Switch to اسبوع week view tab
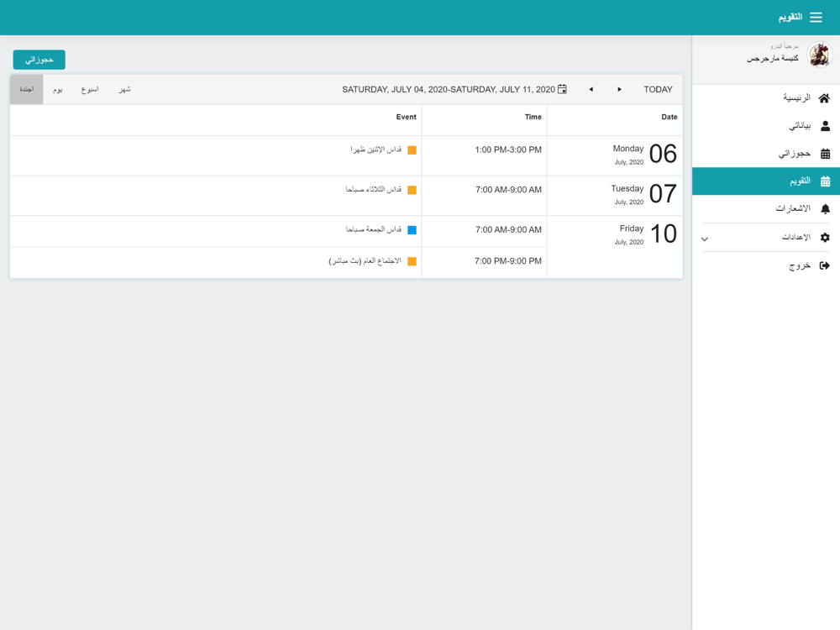The image size is (840, 630). coord(90,90)
